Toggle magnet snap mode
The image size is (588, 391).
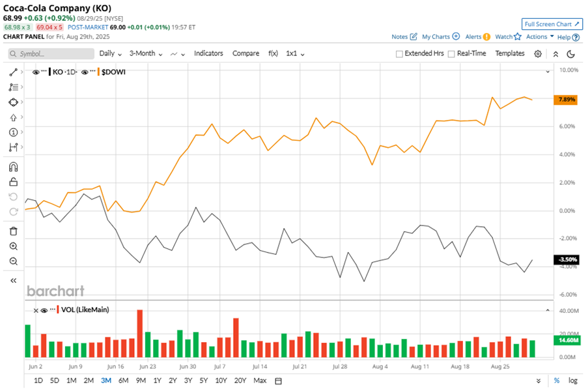(14, 167)
